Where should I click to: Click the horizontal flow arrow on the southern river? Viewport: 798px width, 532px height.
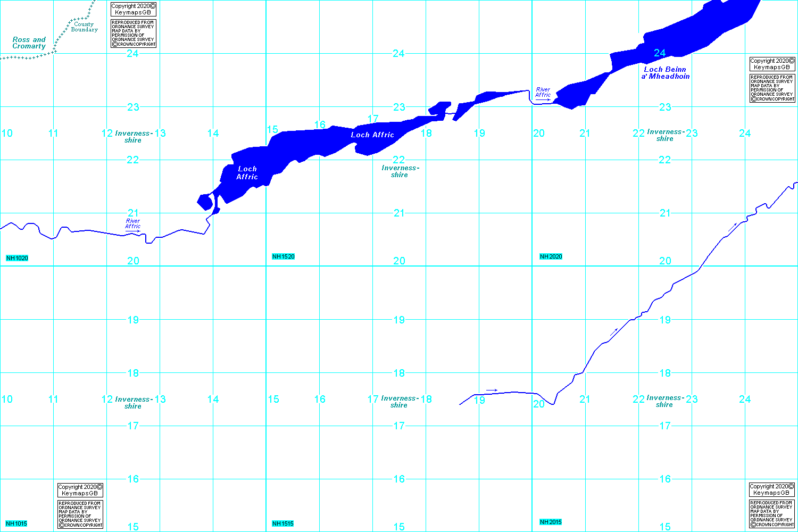(492, 390)
